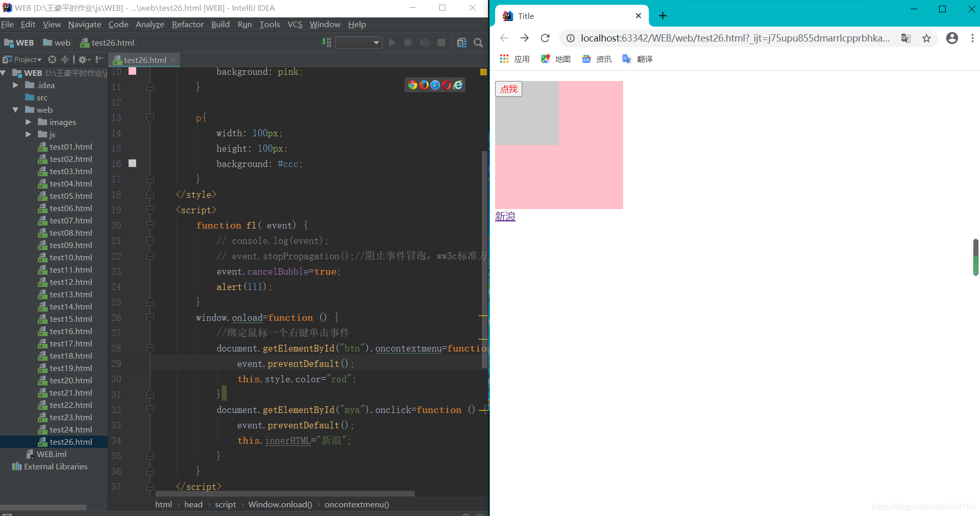
Task: Open the Navigate menu
Action: pyautogui.click(x=84, y=24)
